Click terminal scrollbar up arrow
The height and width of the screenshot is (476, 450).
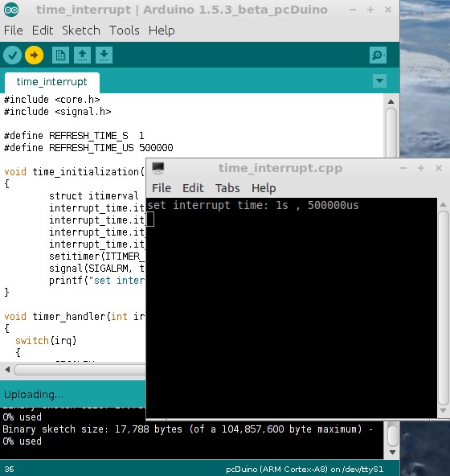point(443,204)
